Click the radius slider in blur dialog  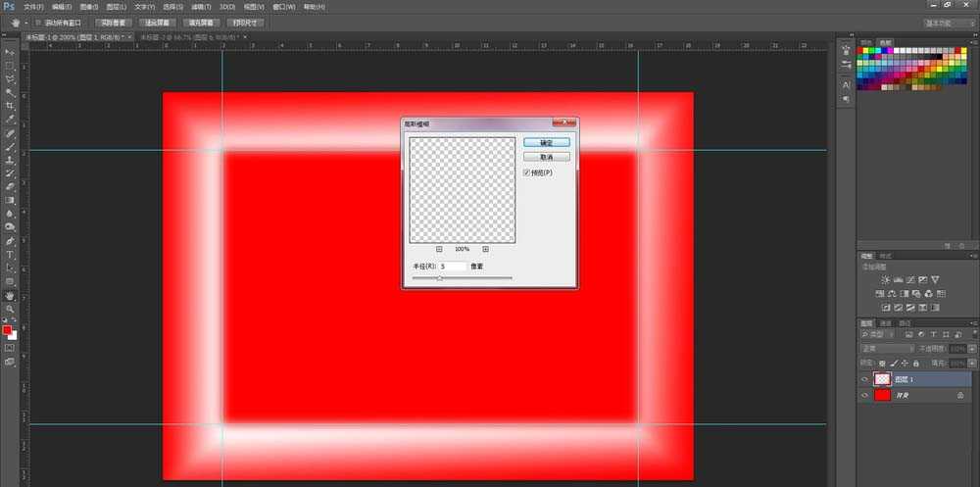pos(439,278)
